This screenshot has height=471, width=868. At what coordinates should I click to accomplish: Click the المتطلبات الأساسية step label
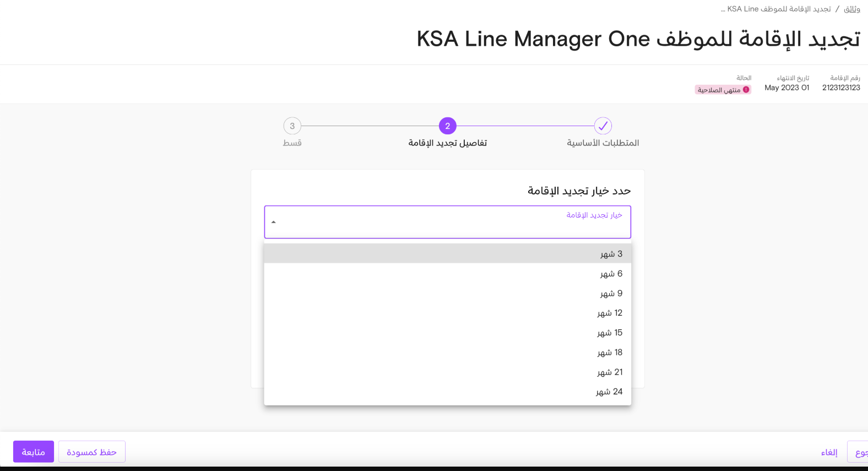(x=603, y=143)
